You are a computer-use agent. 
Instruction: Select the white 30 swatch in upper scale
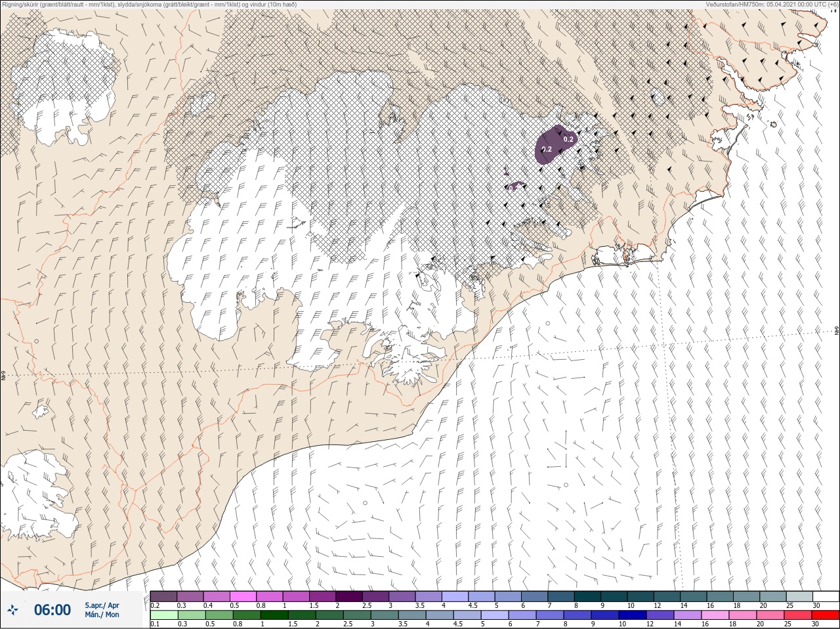826,596
